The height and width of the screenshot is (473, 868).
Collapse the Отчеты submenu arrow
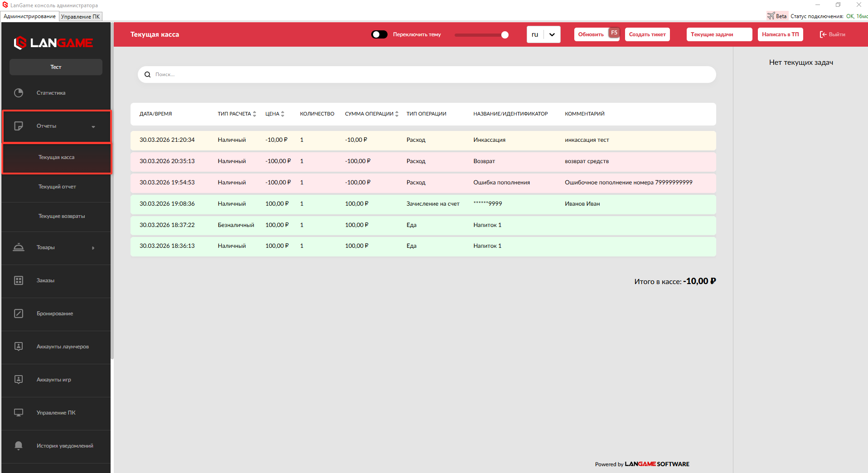click(93, 127)
